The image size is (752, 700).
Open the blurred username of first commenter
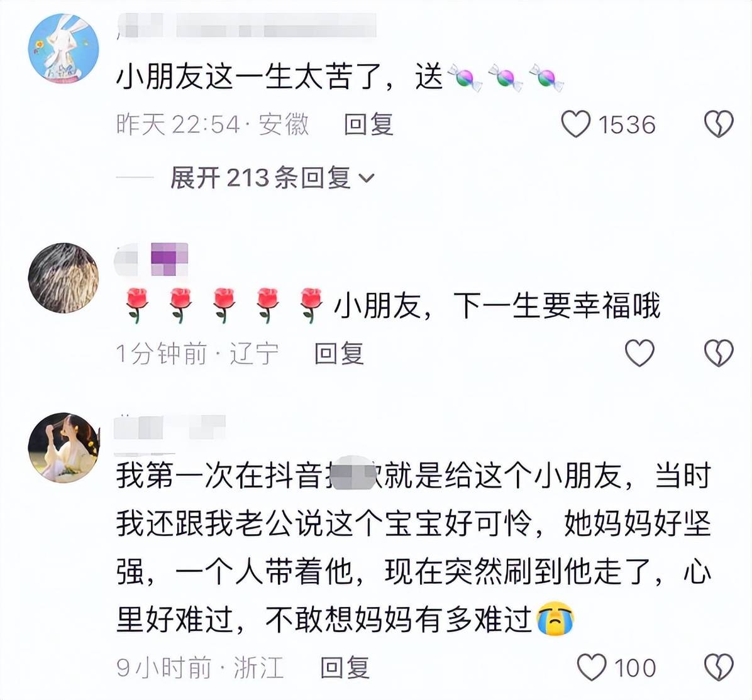click(x=246, y=25)
